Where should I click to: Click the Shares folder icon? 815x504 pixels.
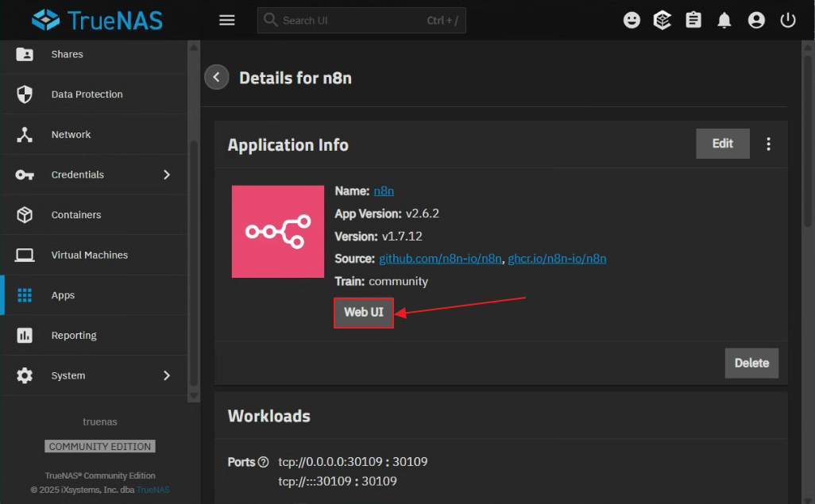pyautogui.click(x=25, y=54)
